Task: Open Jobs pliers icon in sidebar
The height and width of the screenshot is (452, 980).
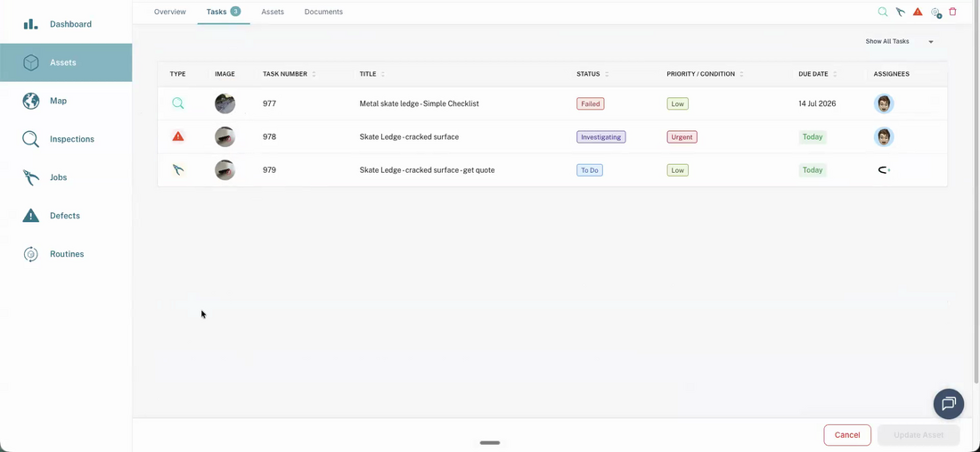Action: [x=30, y=177]
